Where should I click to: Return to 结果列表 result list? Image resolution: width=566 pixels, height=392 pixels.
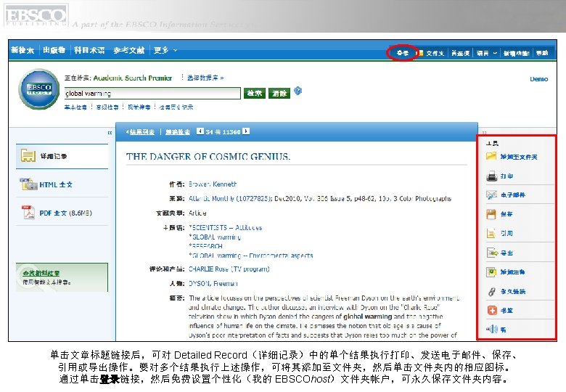[140, 132]
